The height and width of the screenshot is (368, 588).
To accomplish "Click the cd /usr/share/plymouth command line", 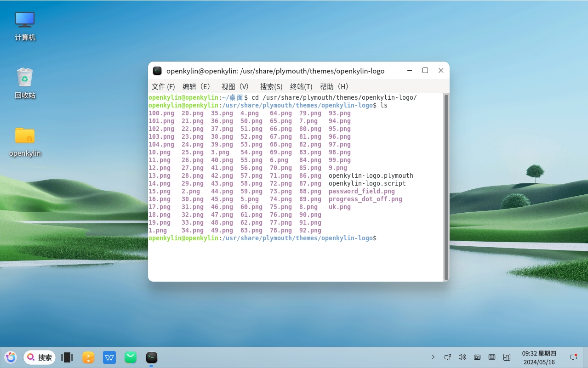I will click(334, 97).
